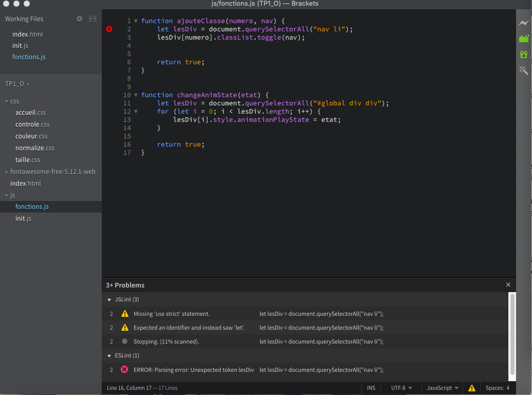Viewport: 532px width, 395px height.
Task: Open Working Files gear settings
Action: 79,19
